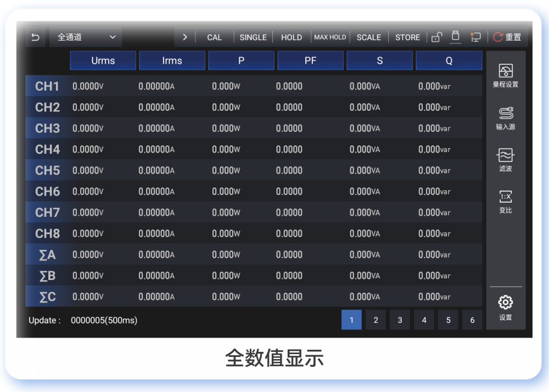The image size is (549, 392).
Task: Open the gear settings (设置) icon
Action: tap(505, 306)
